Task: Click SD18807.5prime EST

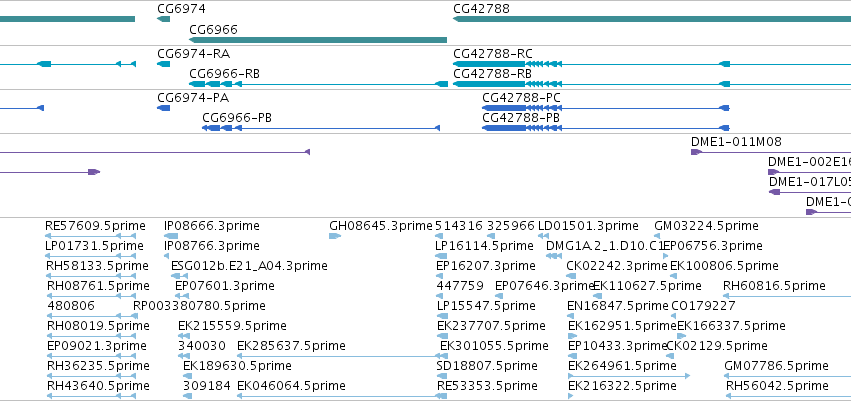Action: (487, 366)
